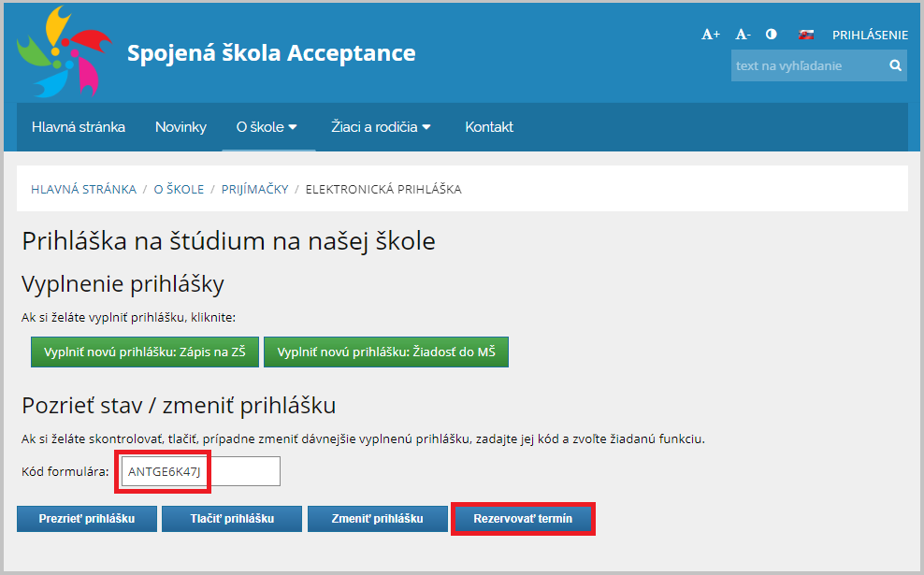Open the PRIHLÁSENIE login link

point(870,35)
